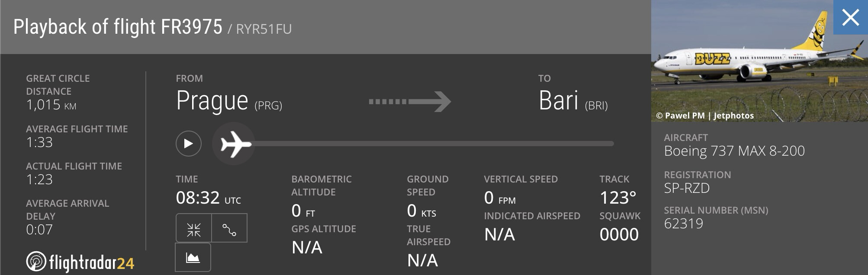Click the flight number FR3975 in title
Screen dimensions: 868x275
click(x=191, y=27)
